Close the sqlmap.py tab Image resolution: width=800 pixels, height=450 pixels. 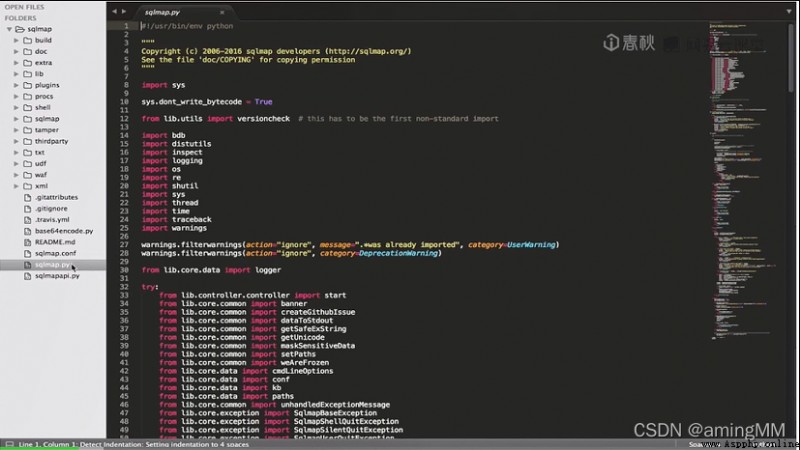click(x=222, y=12)
